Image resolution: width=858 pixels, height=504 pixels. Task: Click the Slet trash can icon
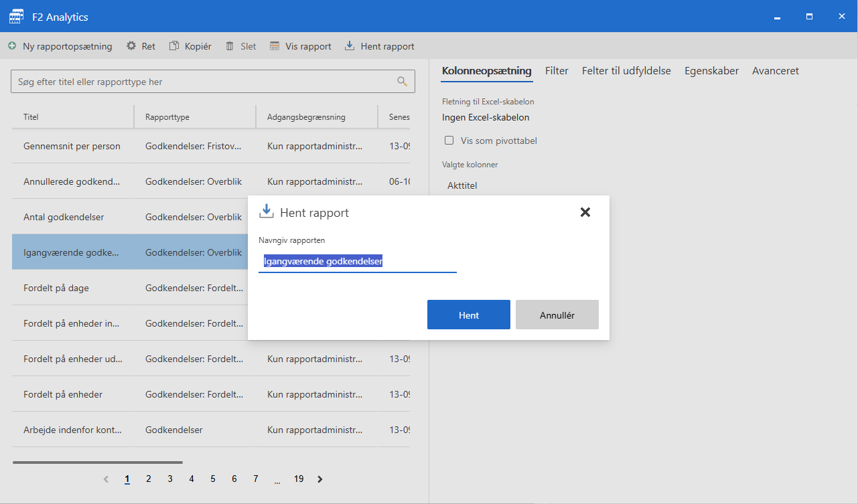coord(230,46)
